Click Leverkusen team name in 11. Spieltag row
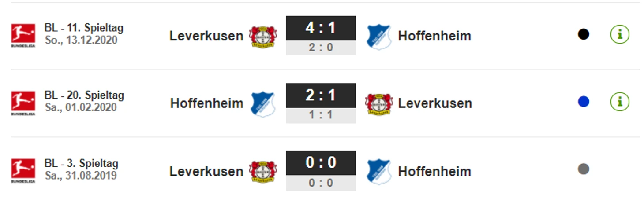 pyautogui.click(x=206, y=36)
